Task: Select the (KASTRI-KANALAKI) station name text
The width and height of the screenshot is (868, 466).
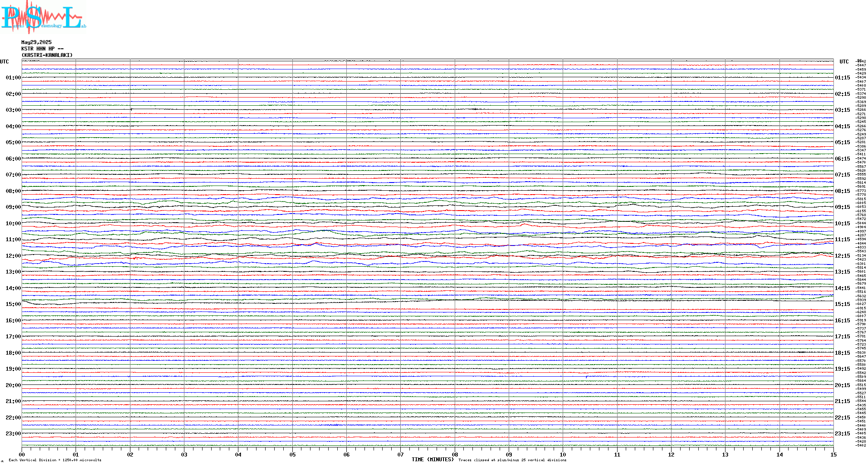Action: click(47, 55)
